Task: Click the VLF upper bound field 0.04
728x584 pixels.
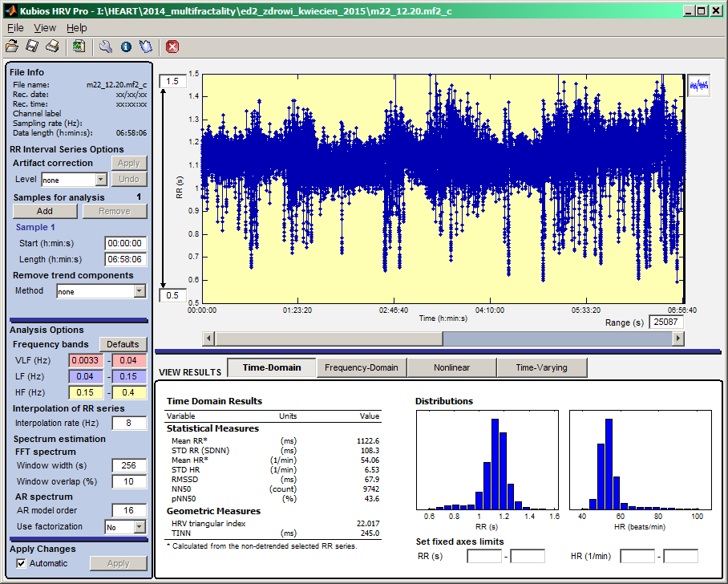Action: click(128, 360)
